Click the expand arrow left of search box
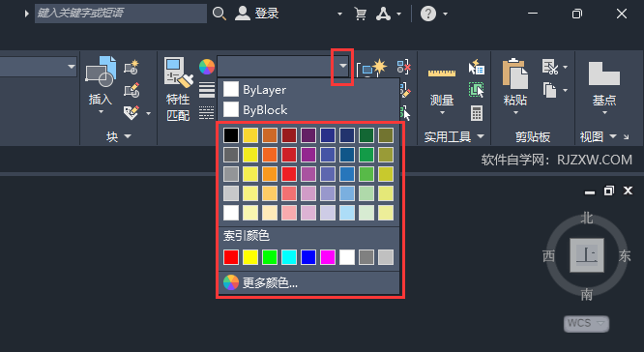 click(26, 14)
